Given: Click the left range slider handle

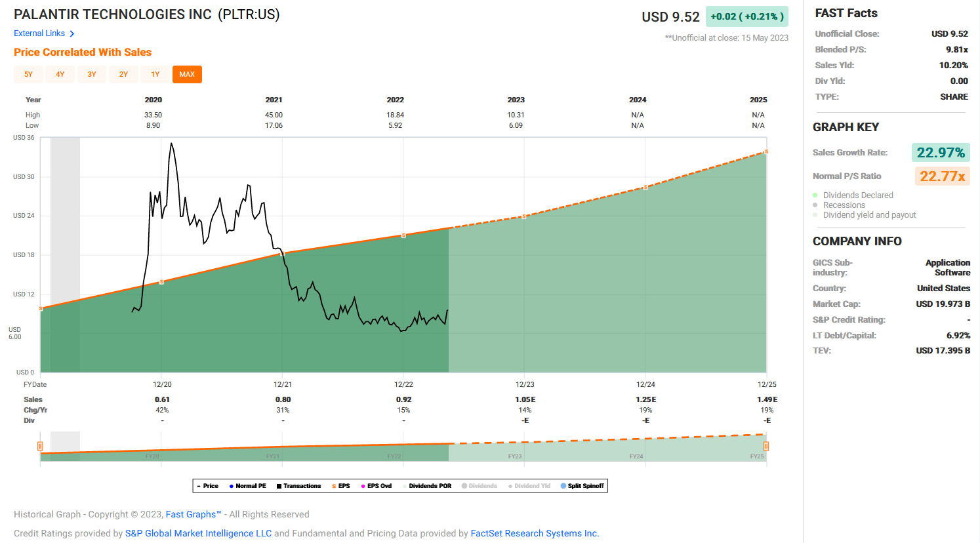Looking at the screenshot, I should (40, 447).
